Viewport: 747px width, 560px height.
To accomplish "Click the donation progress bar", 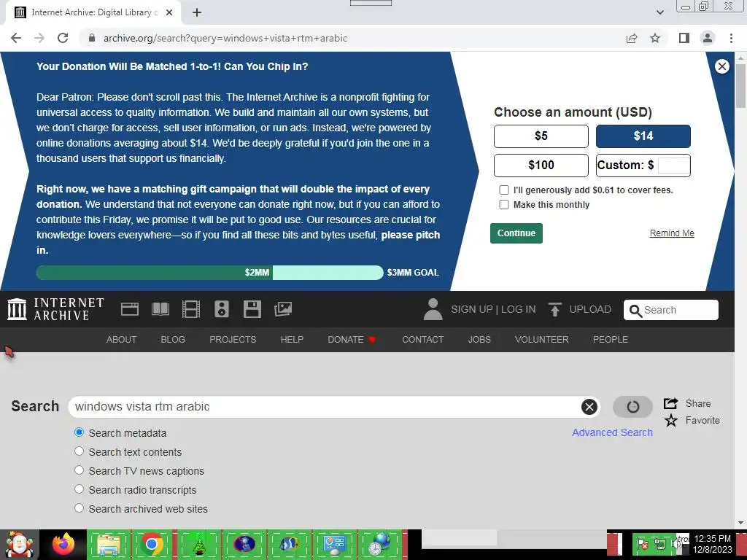I will pos(209,273).
